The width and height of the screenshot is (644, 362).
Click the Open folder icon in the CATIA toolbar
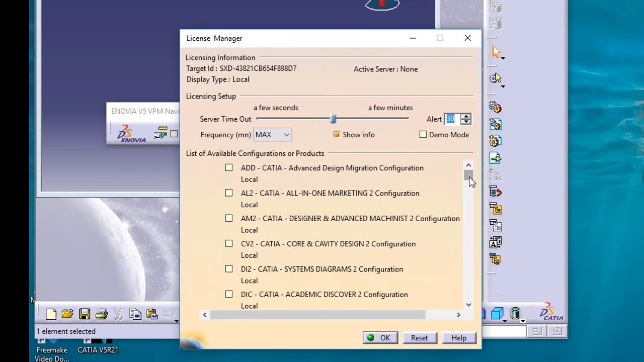67,314
